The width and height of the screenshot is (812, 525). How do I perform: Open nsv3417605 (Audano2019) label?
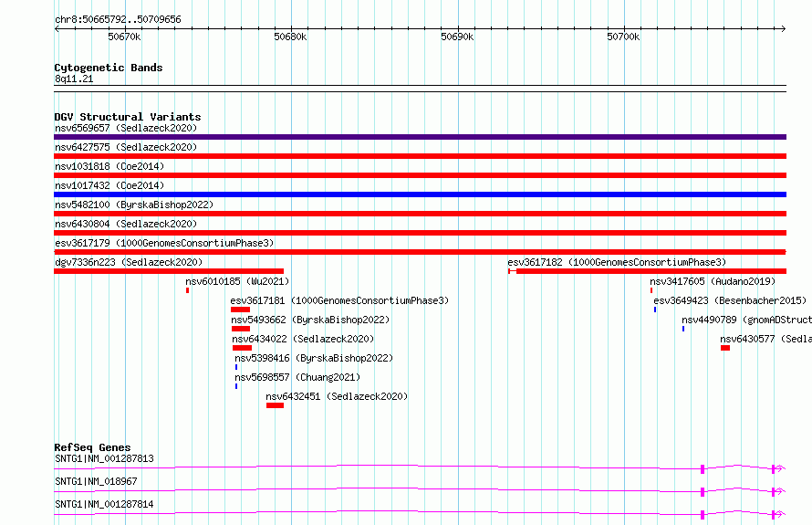(x=713, y=281)
